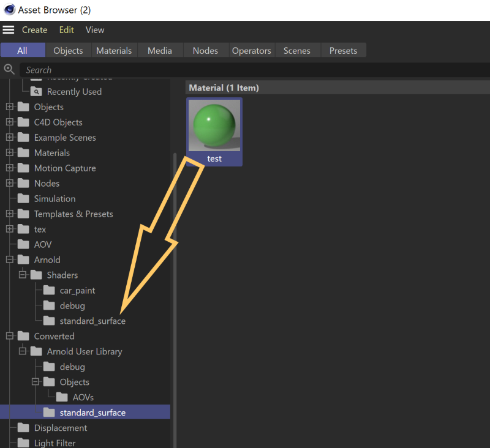This screenshot has height=448, width=490.
Task: Click the AOV folder icon
Action: coord(23,244)
